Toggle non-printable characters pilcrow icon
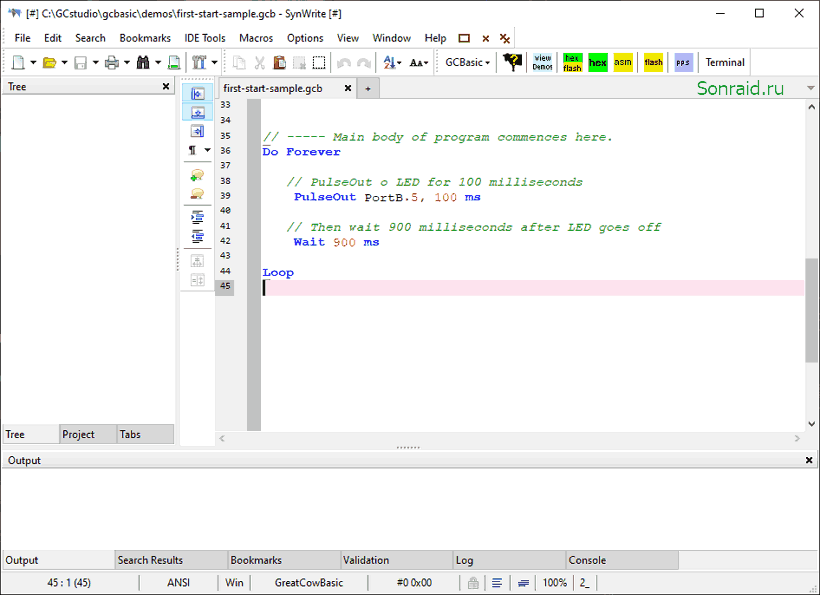 tap(193, 151)
